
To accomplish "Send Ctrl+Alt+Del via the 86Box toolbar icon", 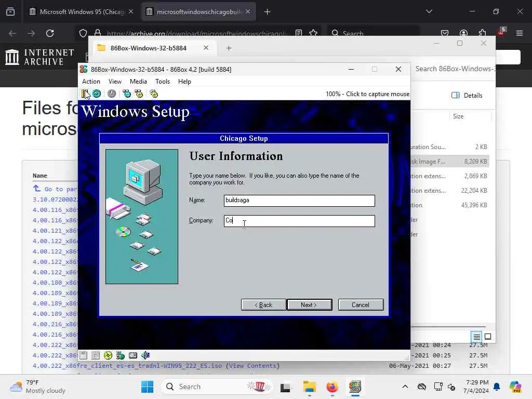I will click(x=127, y=94).
